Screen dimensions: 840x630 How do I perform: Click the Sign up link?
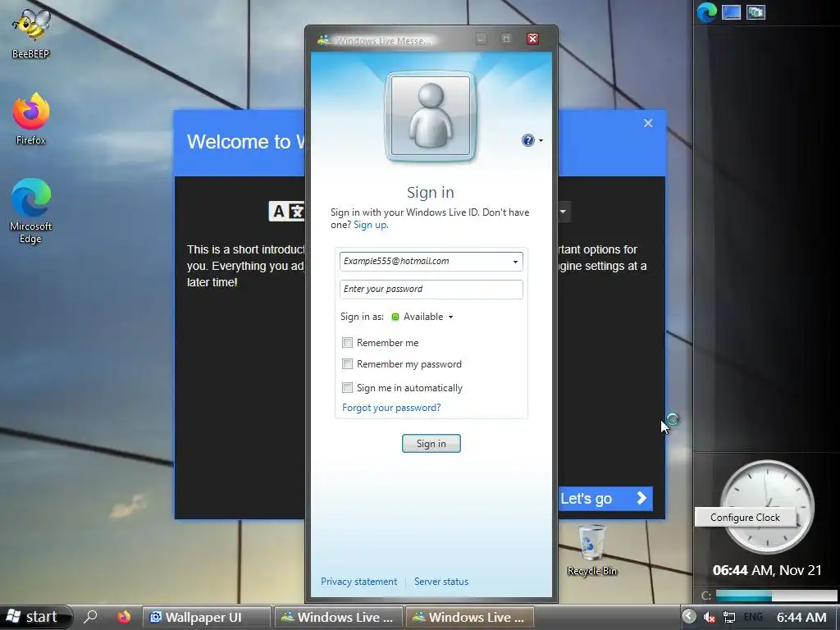pyautogui.click(x=371, y=225)
